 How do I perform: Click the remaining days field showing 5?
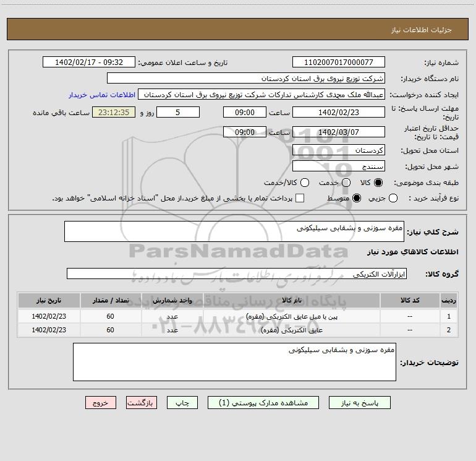[x=178, y=112]
